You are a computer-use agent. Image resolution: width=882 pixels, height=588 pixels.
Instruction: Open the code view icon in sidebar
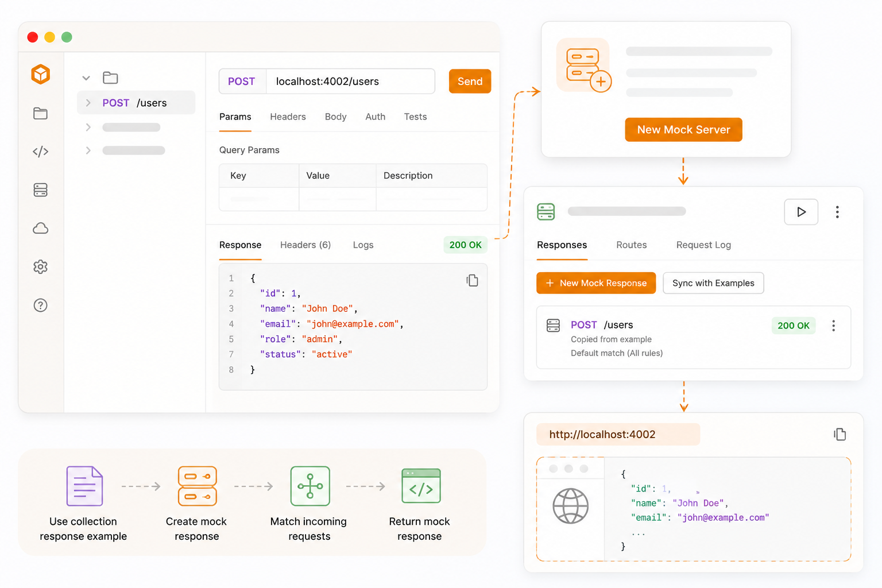[x=40, y=152]
